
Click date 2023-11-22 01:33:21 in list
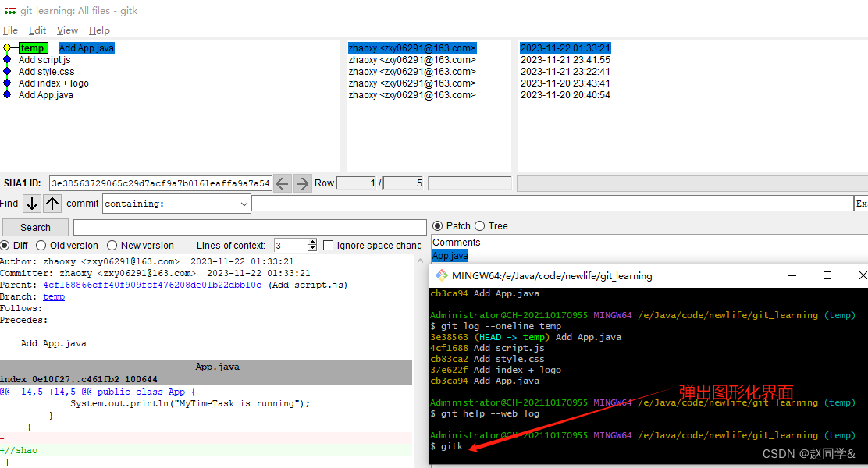point(565,48)
